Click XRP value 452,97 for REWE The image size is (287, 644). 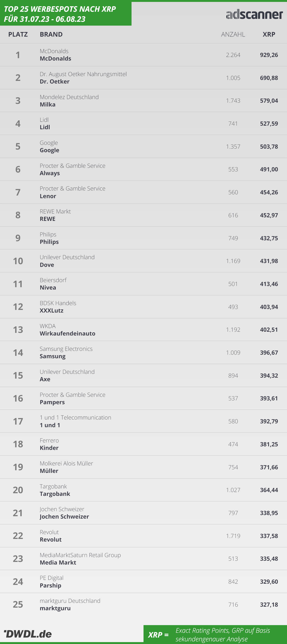point(269,215)
